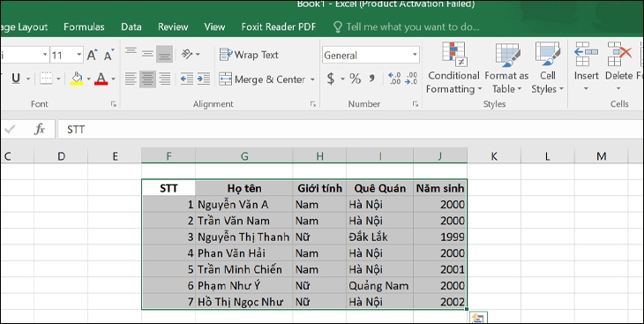Open the Page Layout tab
Image resolution: width=644 pixels, height=324 pixels.
25,27
